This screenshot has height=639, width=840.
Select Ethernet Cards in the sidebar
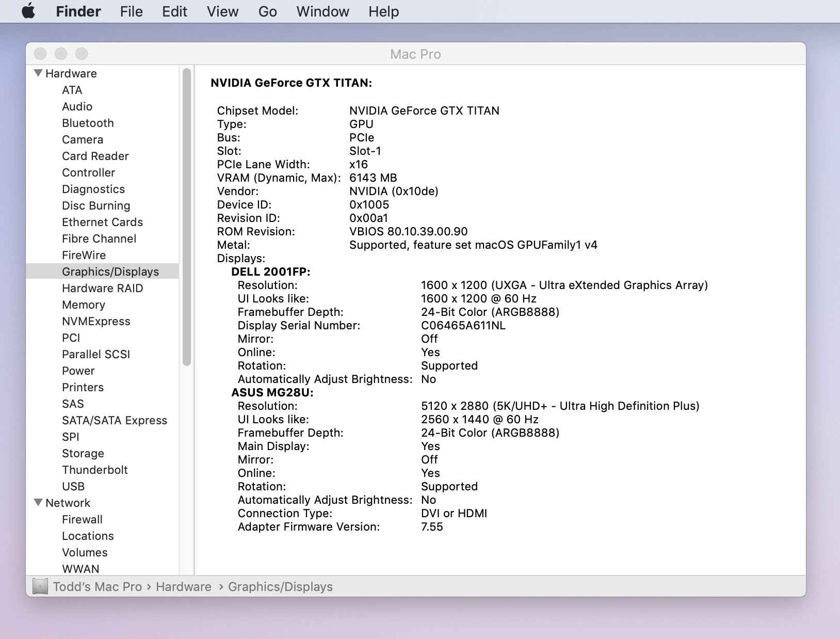[x=103, y=222]
